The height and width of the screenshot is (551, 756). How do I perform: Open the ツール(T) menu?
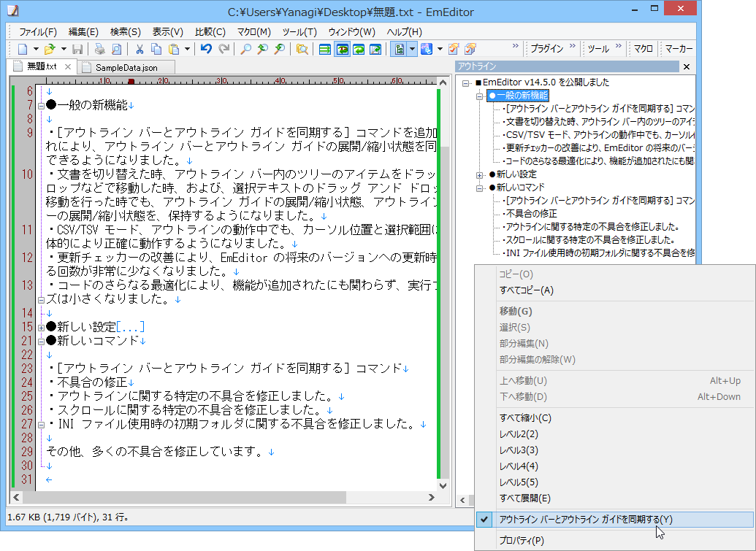tap(299, 32)
